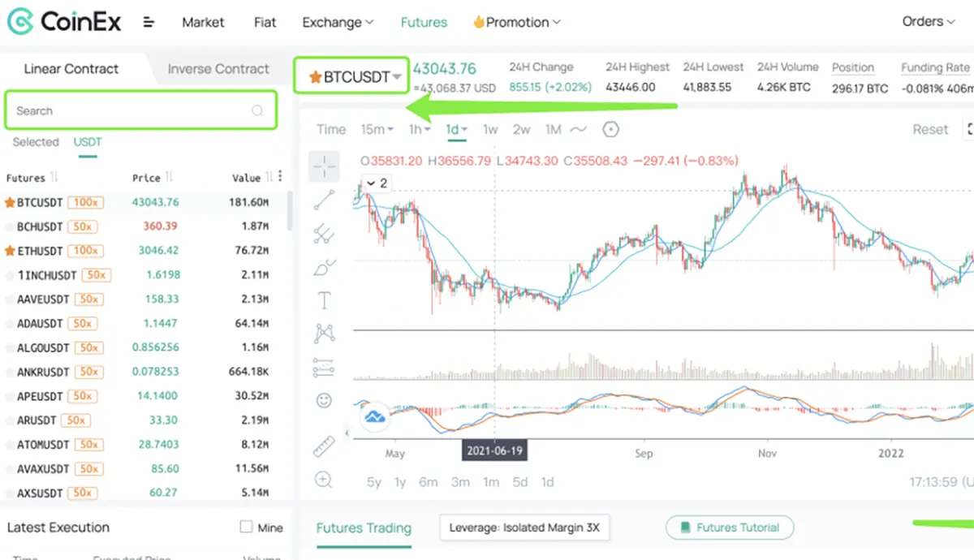Open the Futures Tutorial button
The height and width of the screenshot is (560, 974).
(730, 528)
